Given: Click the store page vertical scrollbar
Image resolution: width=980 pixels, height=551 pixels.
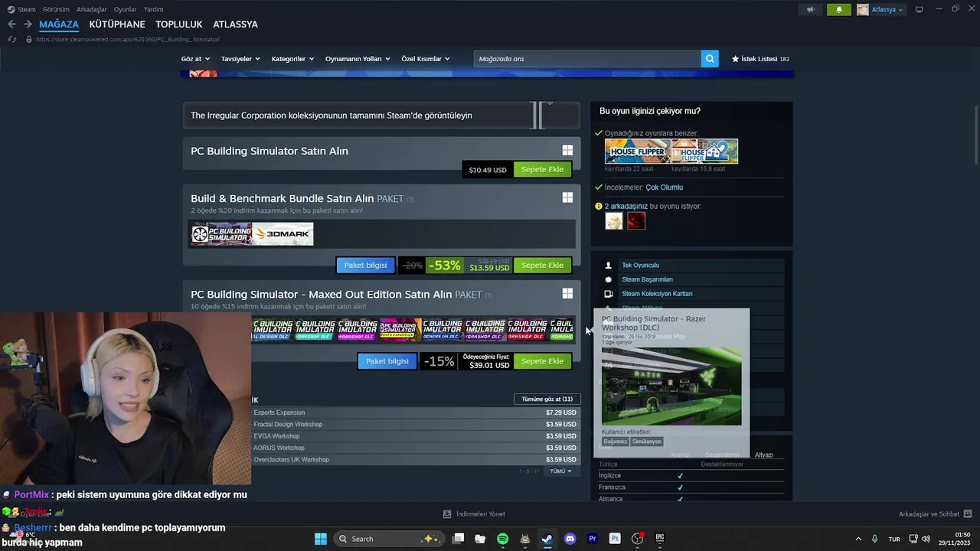Looking at the screenshot, I should coord(976,134).
